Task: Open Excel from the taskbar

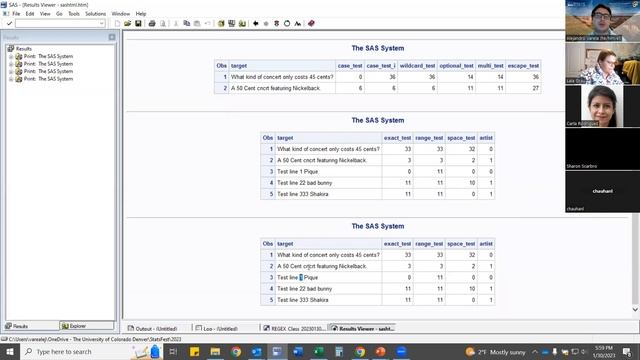Action: (319, 351)
